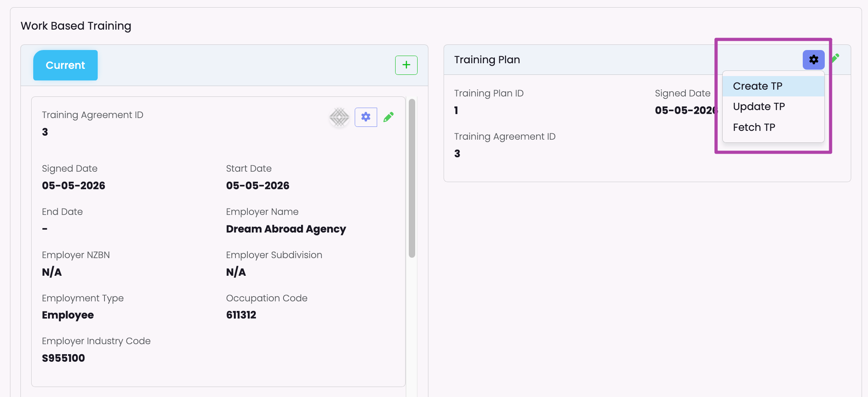Click the Training Plan panel header
868x397 pixels.
[647, 60]
